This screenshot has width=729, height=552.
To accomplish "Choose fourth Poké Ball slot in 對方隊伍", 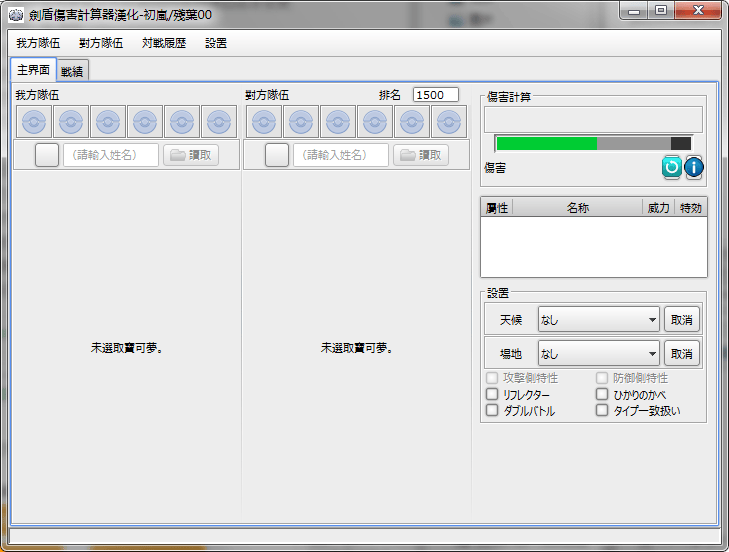I will [x=375, y=122].
